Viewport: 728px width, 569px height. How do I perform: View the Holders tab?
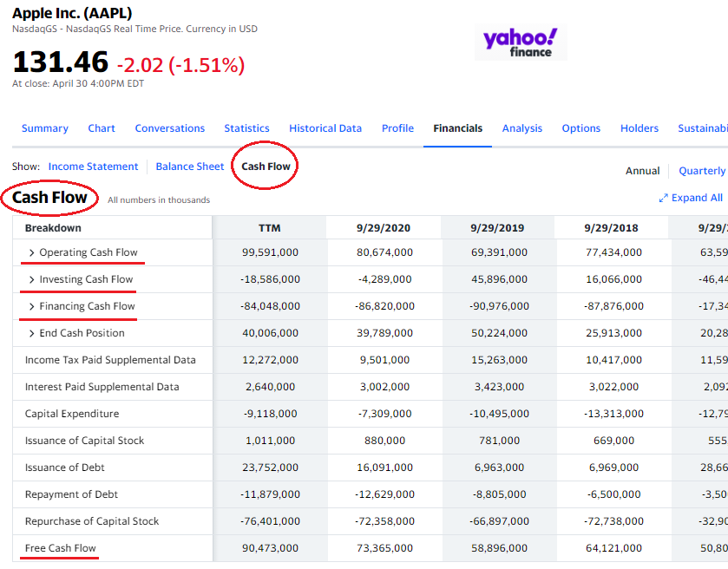click(639, 128)
